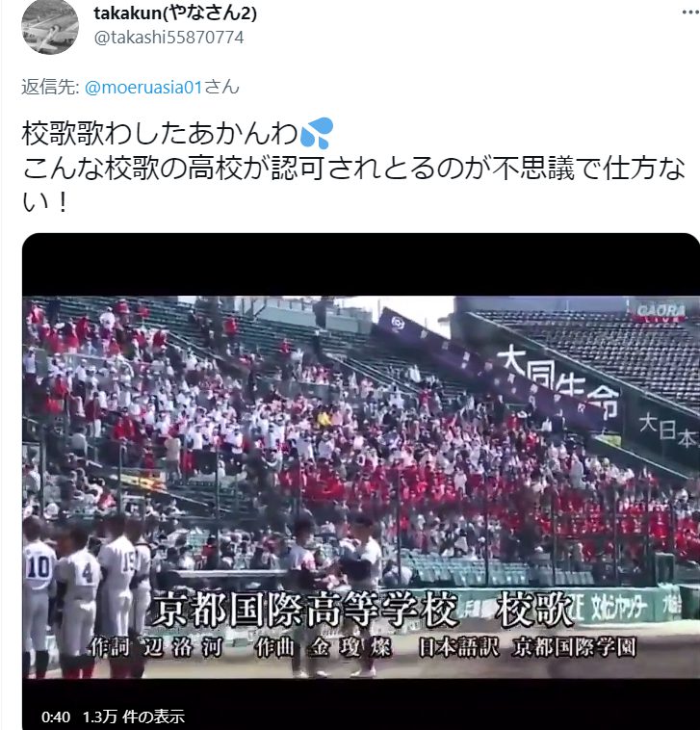This screenshot has height=730, width=700.
Task: Open the @moeruasia01 reply-to mention
Action: [143, 88]
